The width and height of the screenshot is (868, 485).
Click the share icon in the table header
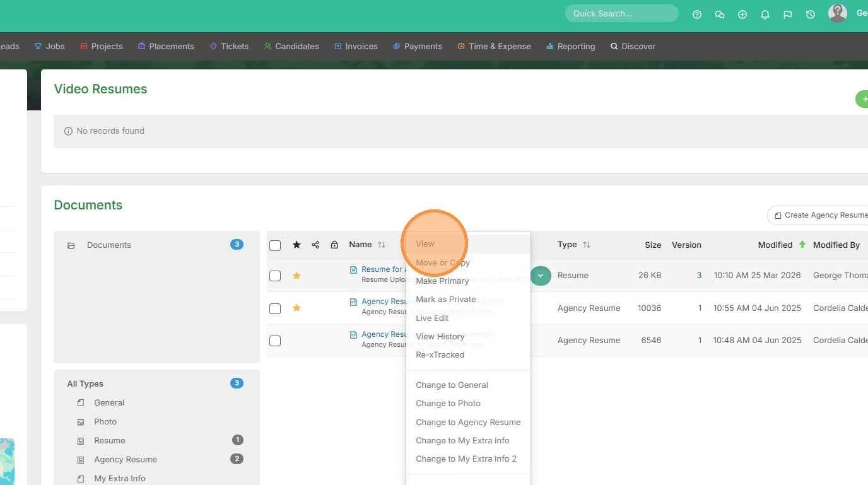point(315,245)
